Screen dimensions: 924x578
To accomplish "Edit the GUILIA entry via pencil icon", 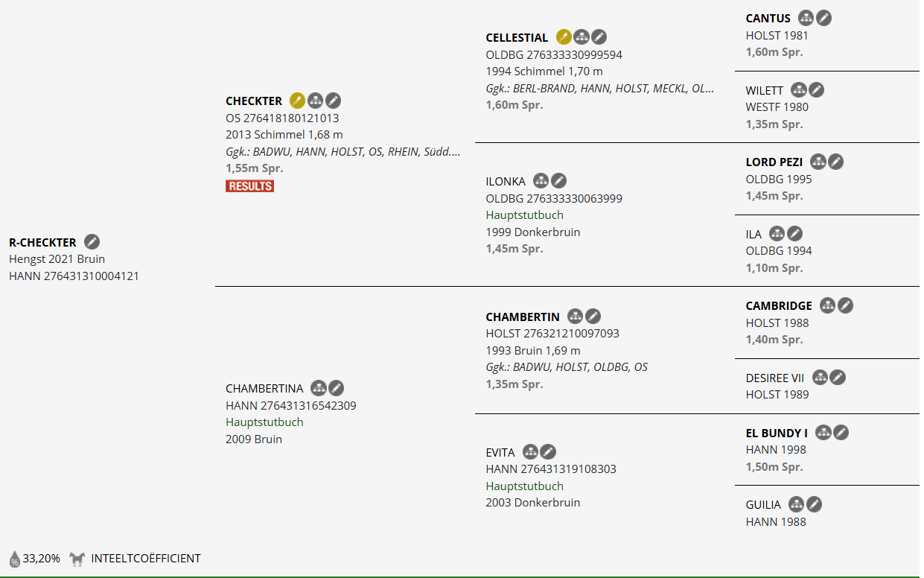I will pyautogui.click(x=814, y=504).
